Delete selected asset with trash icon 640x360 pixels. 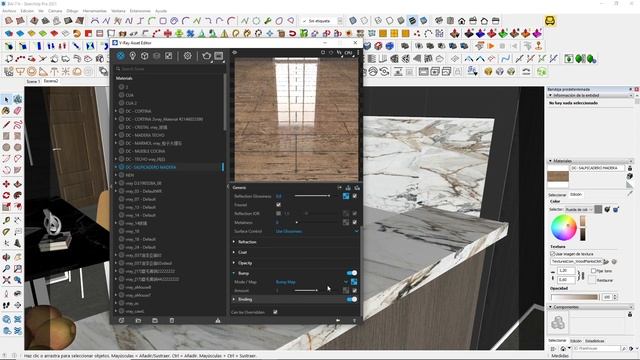click(x=172, y=320)
